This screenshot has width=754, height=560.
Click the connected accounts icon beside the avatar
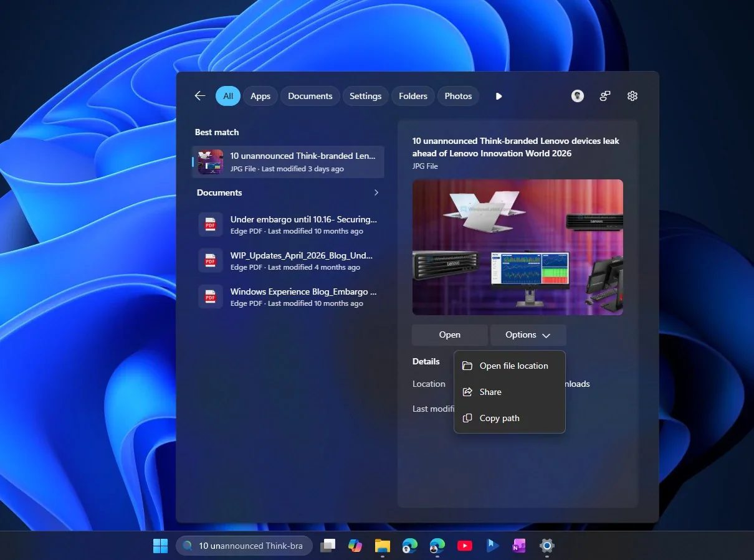click(605, 96)
